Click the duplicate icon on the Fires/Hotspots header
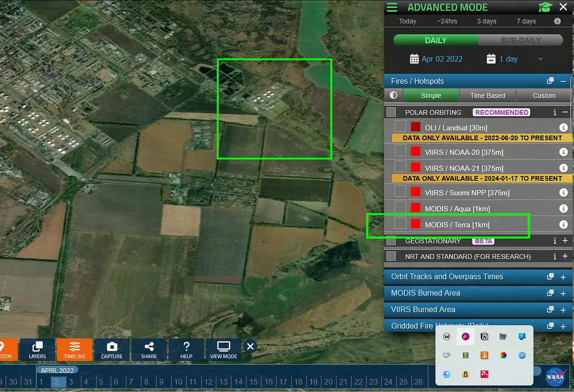 pyautogui.click(x=550, y=81)
